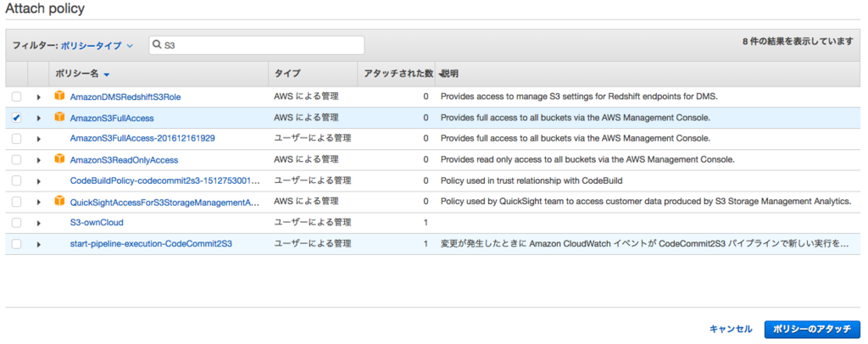Sort by the policy name arrow icon

tap(106, 75)
